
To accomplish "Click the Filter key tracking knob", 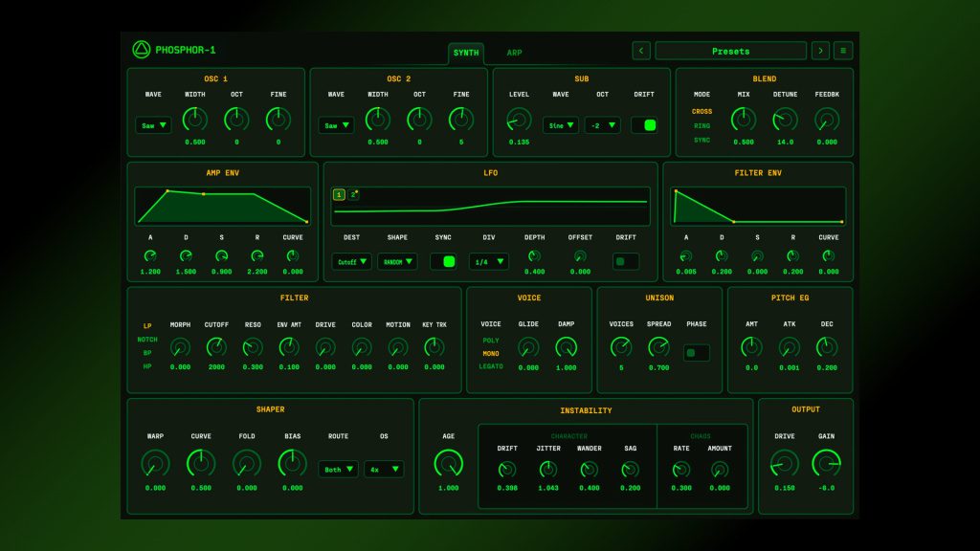I will (x=434, y=347).
